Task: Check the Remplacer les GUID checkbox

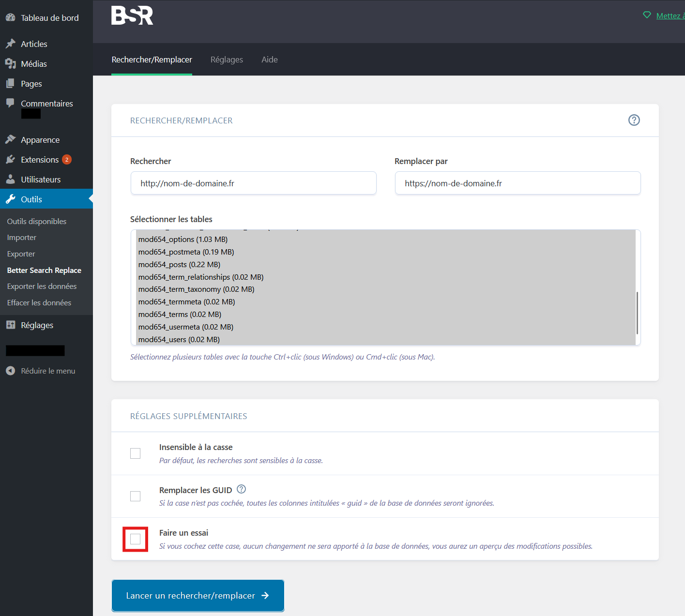Action: point(136,496)
